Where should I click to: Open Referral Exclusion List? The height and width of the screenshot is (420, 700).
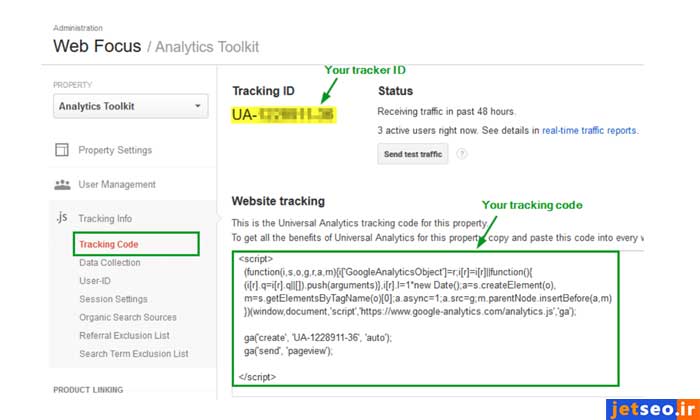tap(124, 335)
